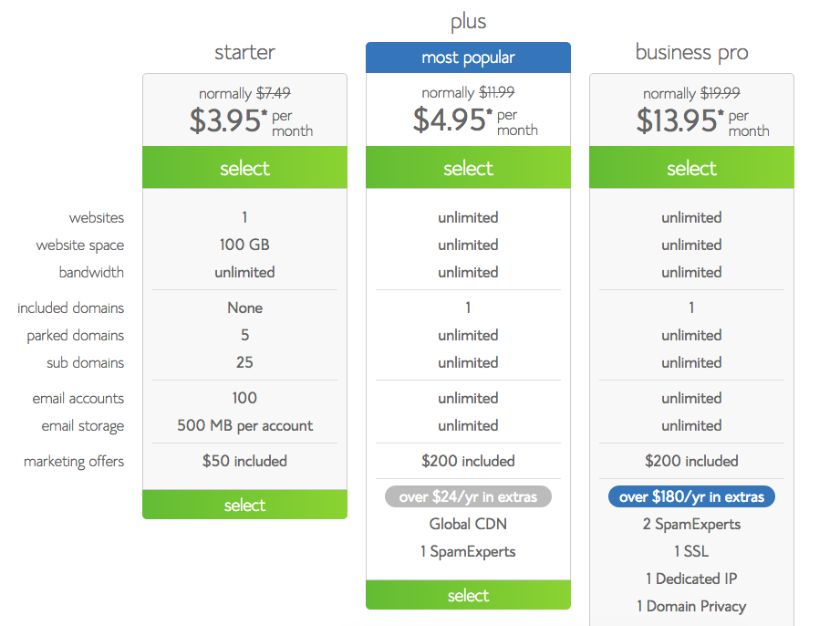Click the top select button for starter plan
Image resolution: width=840 pixels, height=626 pixels.
[244, 168]
